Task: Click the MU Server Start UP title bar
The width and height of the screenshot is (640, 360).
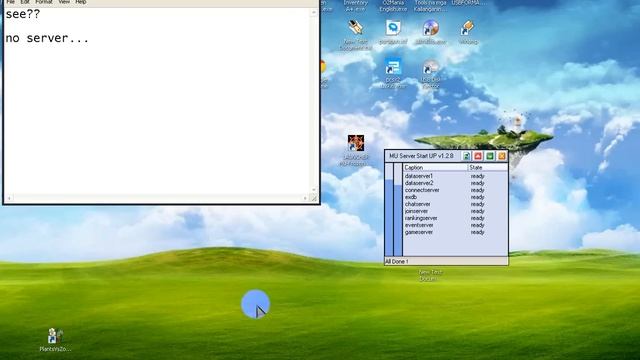Action: pyautogui.click(x=422, y=156)
